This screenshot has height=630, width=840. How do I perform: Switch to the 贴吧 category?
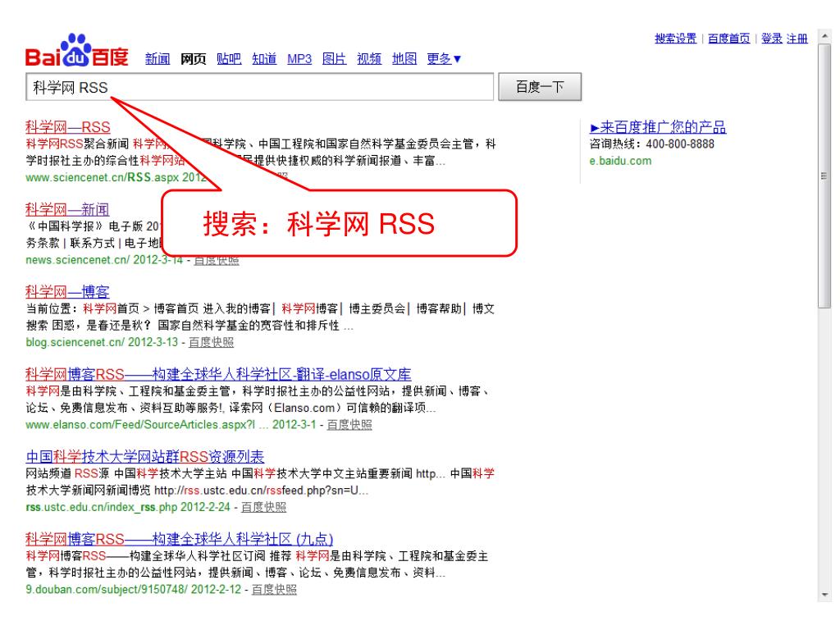(229, 58)
